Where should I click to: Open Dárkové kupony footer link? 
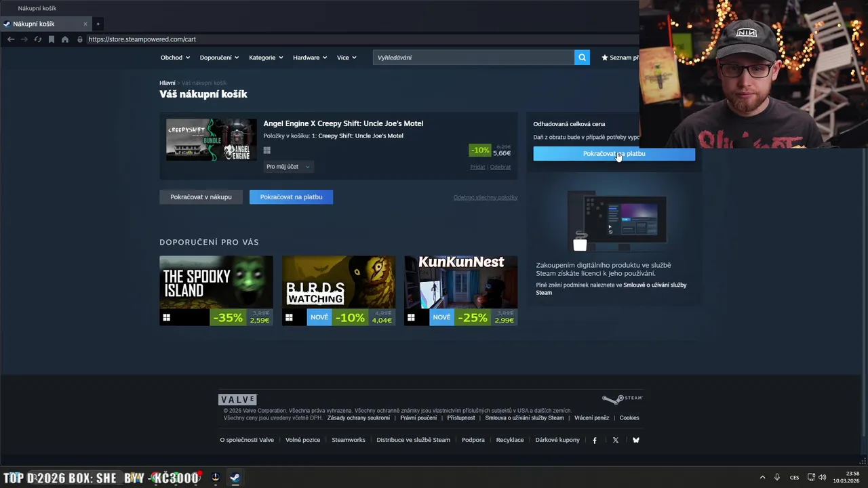pyautogui.click(x=557, y=440)
